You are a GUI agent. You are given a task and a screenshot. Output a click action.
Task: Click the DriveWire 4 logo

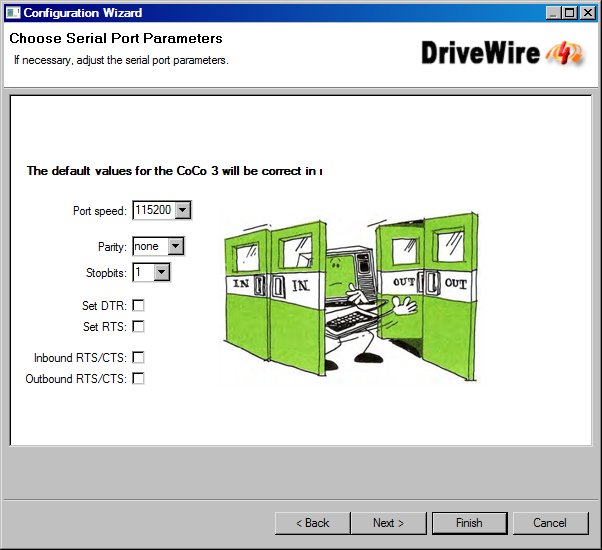(x=502, y=53)
